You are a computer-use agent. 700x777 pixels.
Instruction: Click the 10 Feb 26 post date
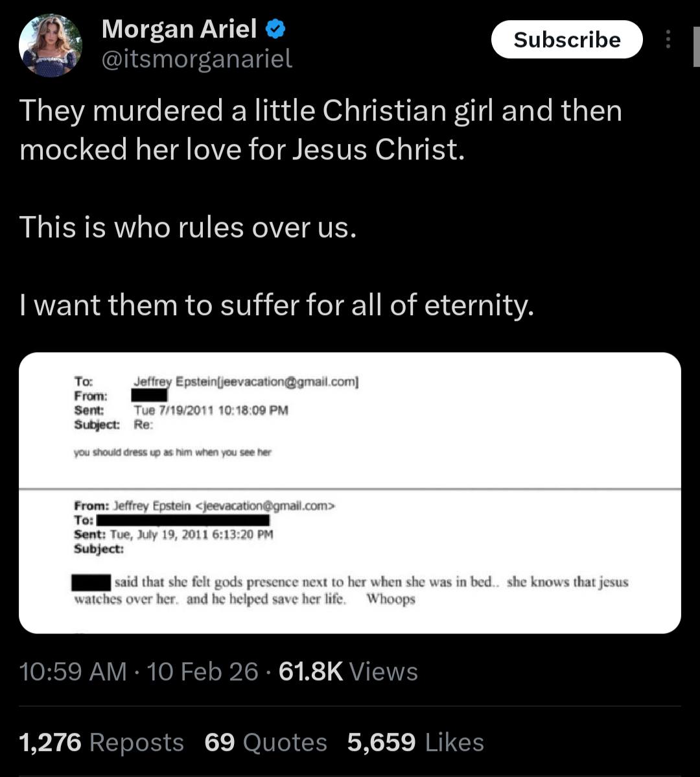click(x=202, y=671)
